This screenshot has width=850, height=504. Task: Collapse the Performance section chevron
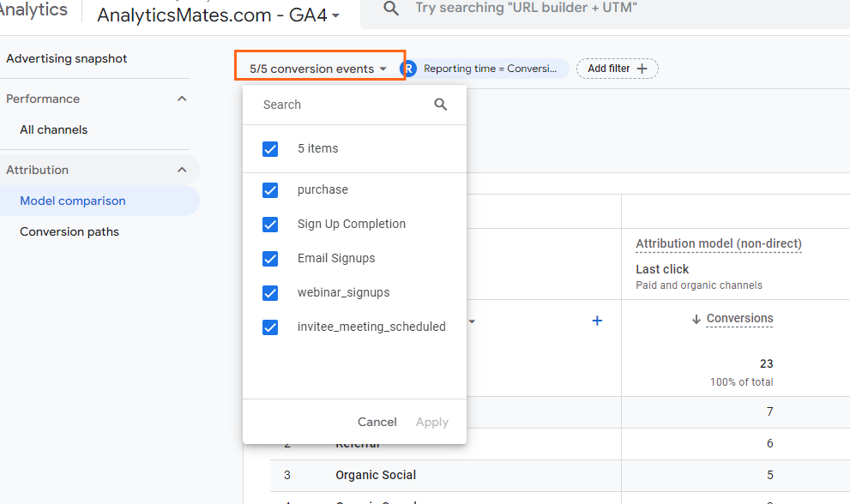[182, 99]
